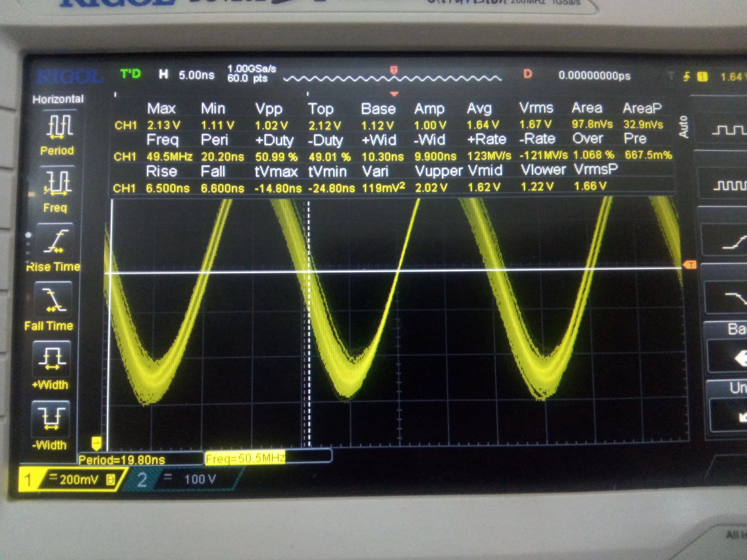Click the Vupper value 2.02 V

tap(431, 187)
